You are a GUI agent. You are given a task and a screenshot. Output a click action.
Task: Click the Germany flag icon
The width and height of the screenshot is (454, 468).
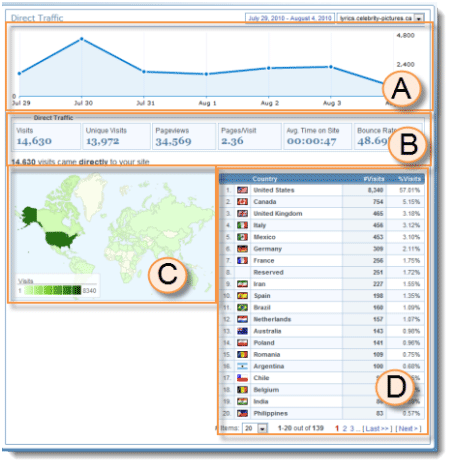pyautogui.click(x=242, y=249)
